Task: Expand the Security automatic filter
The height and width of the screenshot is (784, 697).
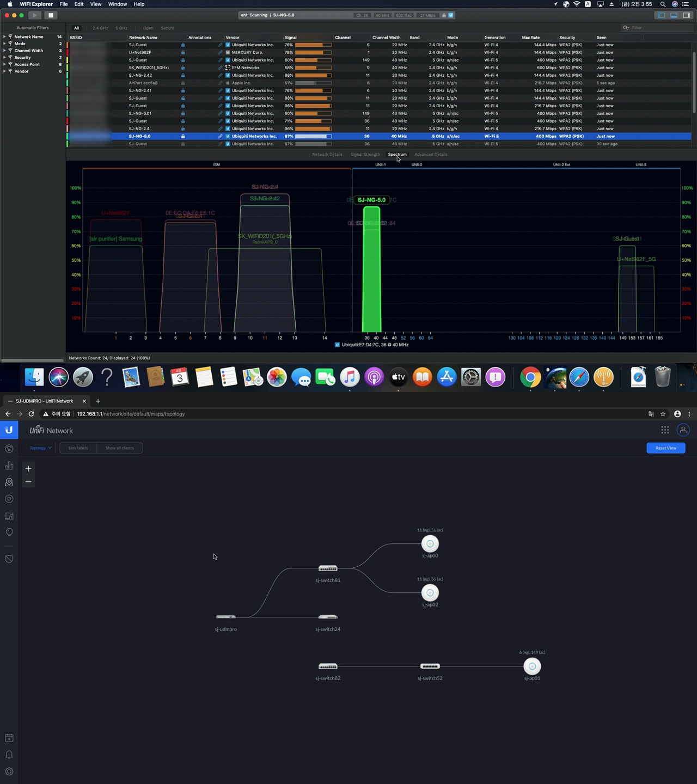Action: pos(4,57)
